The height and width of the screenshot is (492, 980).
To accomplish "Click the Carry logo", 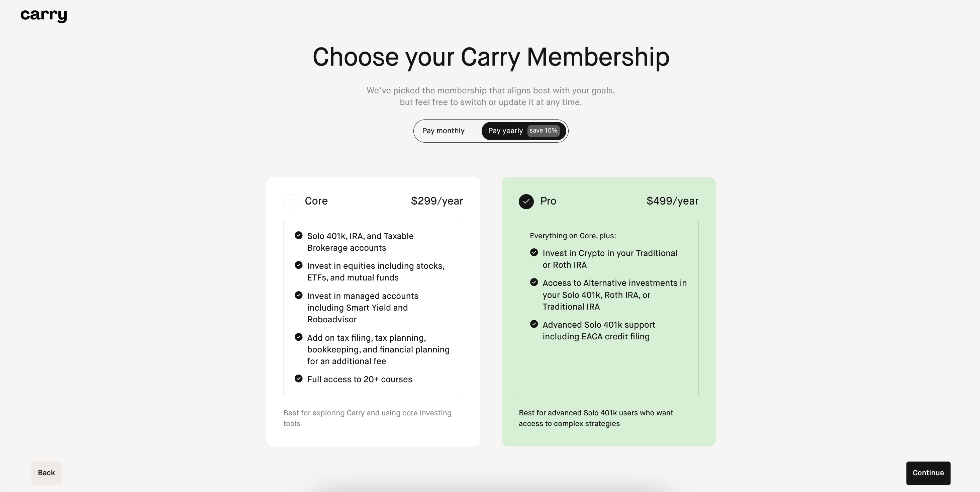I will tap(44, 15).
